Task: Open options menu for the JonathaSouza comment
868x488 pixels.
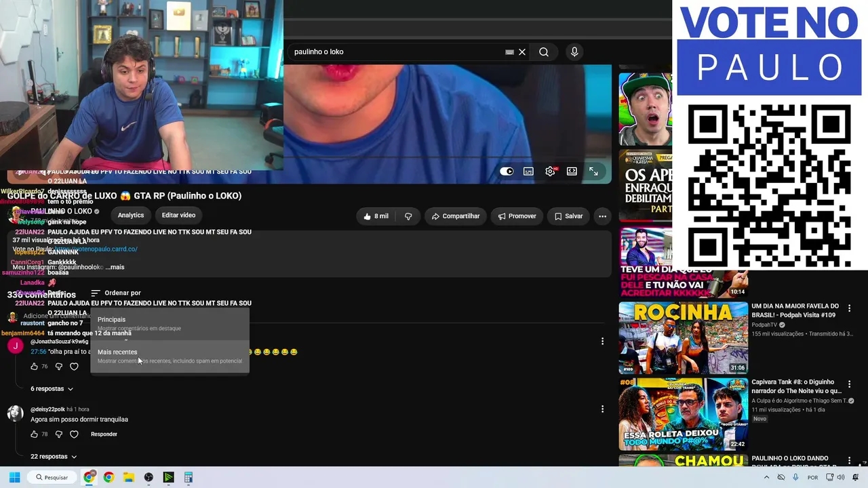Action: pos(602,342)
